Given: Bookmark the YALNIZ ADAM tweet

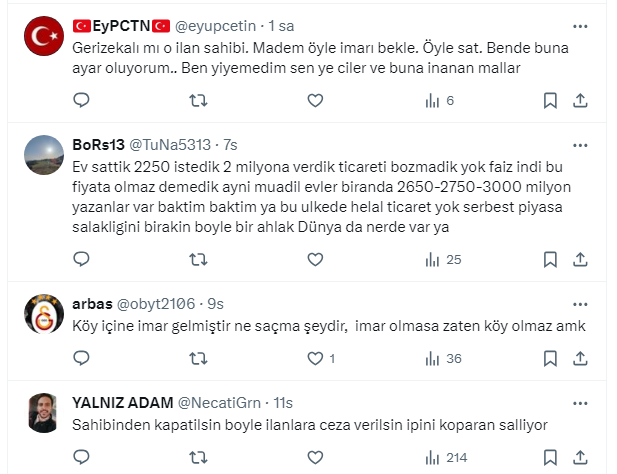Looking at the screenshot, I should pyautogui.click(x=549, y=457).
